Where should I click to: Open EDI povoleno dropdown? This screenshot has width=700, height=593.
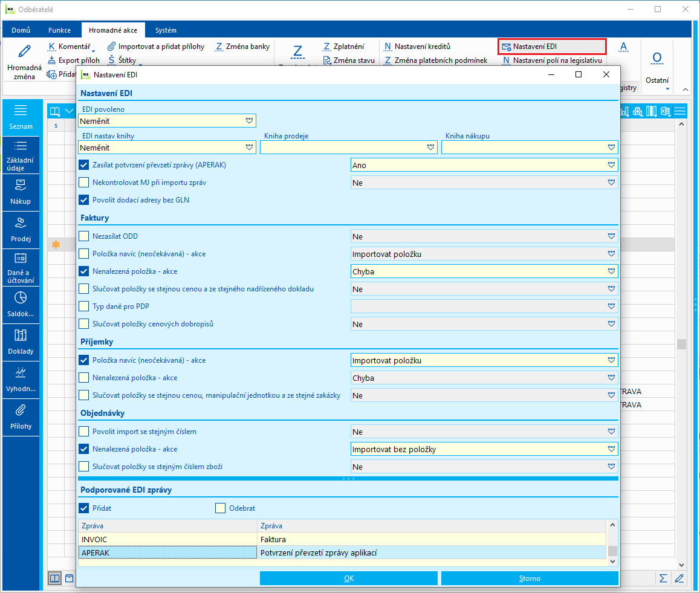249,120
